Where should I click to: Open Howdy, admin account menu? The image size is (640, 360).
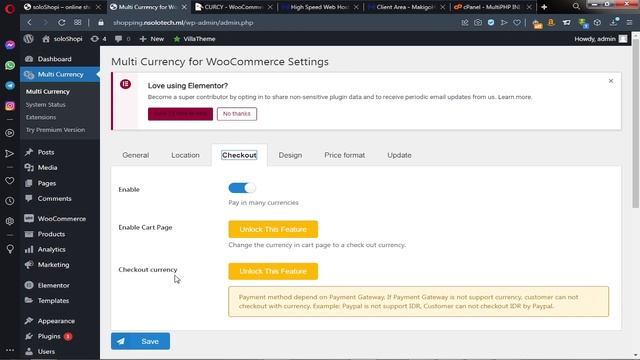click(600, 39)
